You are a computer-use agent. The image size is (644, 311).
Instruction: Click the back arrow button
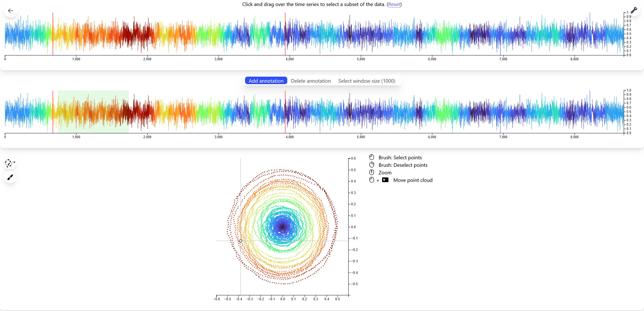[x=11, y=11]
